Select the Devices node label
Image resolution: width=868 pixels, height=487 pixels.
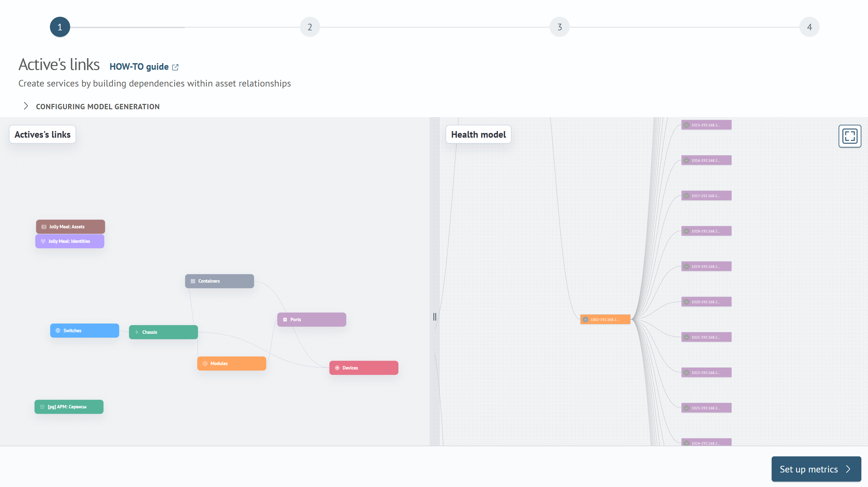pyautogui.click(x=350, y=368)
